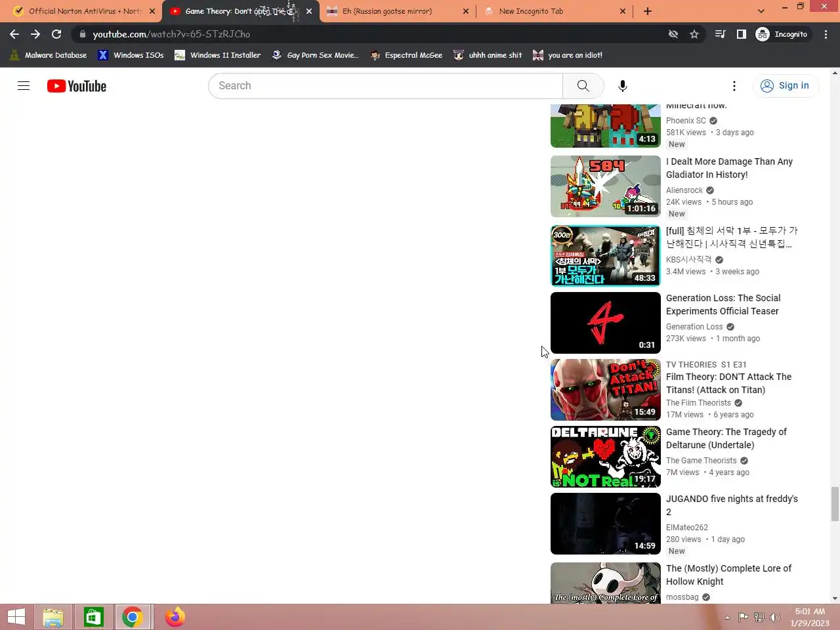This screenshot has width=840, height=630.
Task: Reload the page with refresh icon
Action: click(x=56, y=34)
